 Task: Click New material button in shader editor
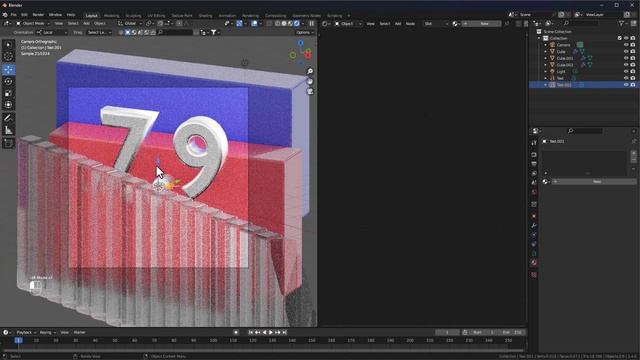click(x=482, y=24)
